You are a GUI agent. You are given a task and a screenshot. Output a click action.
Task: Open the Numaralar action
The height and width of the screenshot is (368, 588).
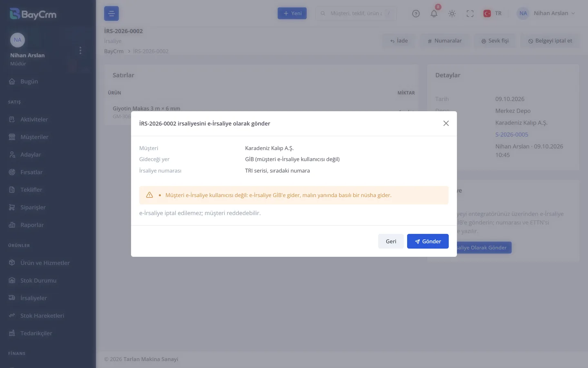[444, 41]
